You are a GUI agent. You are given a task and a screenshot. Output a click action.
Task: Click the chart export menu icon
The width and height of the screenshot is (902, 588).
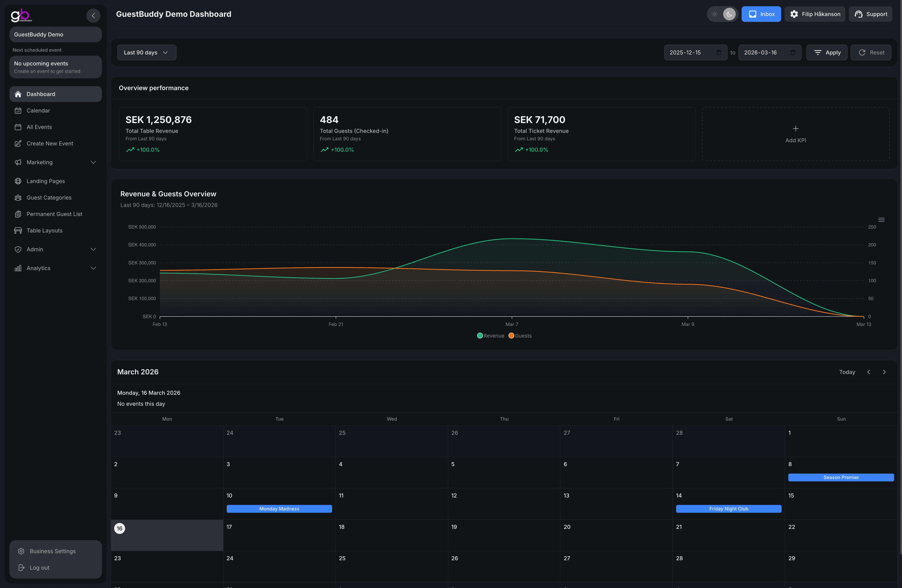click(881, 219)
